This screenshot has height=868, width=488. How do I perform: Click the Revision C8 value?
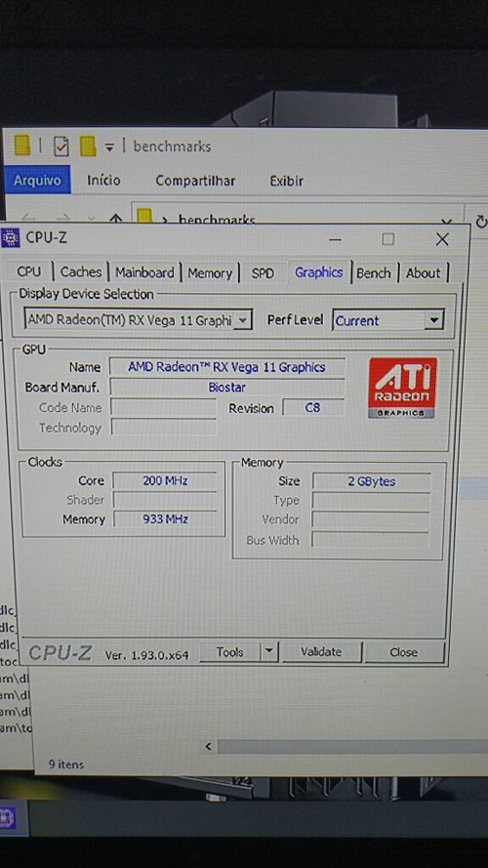tap(312, 407)
